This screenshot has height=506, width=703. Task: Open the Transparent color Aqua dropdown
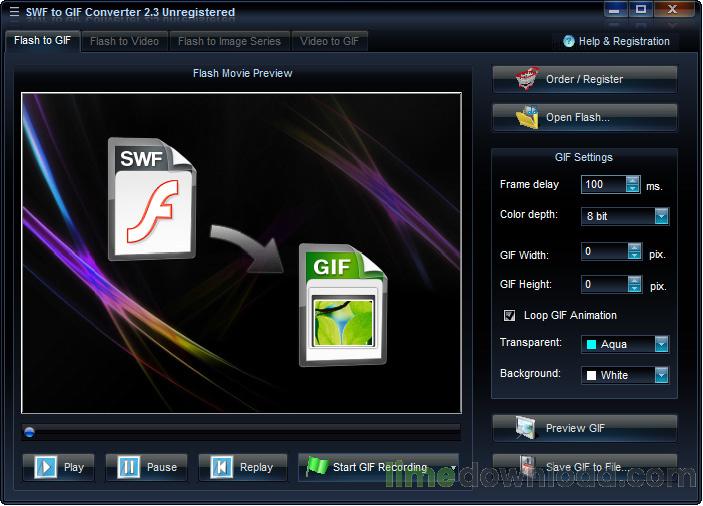661,344
